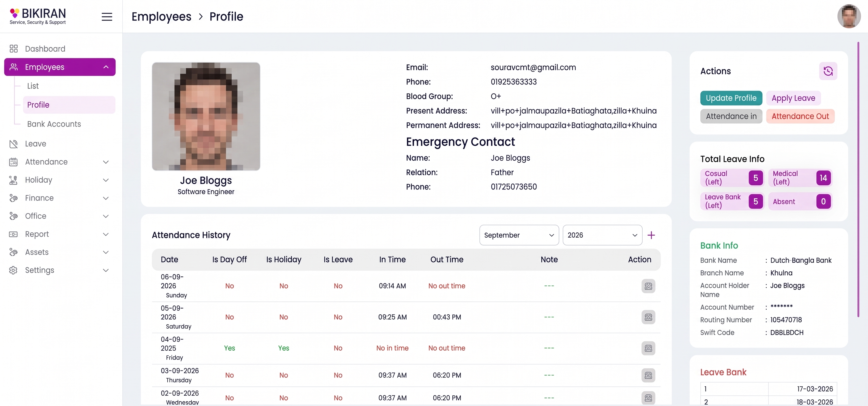This screenshot has width=868, height=406.
Task: Open the Dashboard grid icon
Action: tap(14, 49)
